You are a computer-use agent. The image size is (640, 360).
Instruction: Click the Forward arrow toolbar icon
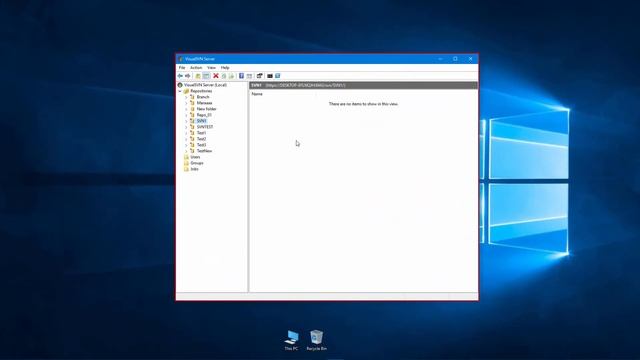pyautogui.click(x=188, y=76)
